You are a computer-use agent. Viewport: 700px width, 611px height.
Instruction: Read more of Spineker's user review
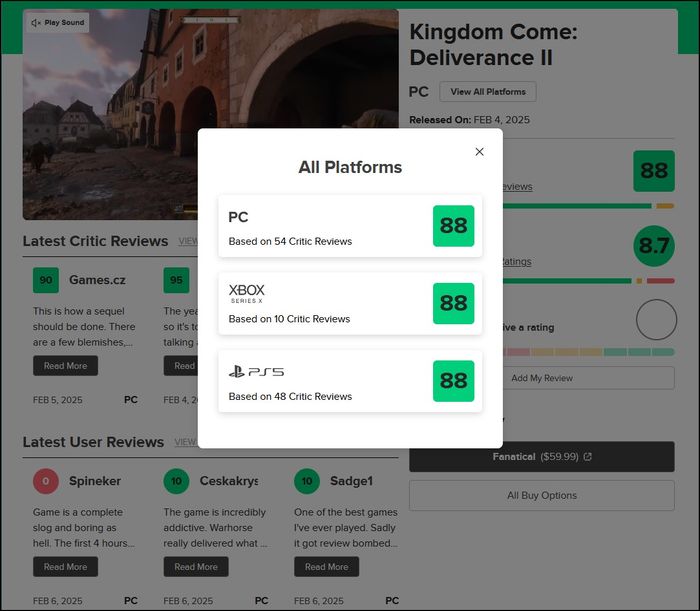[65, 566]
